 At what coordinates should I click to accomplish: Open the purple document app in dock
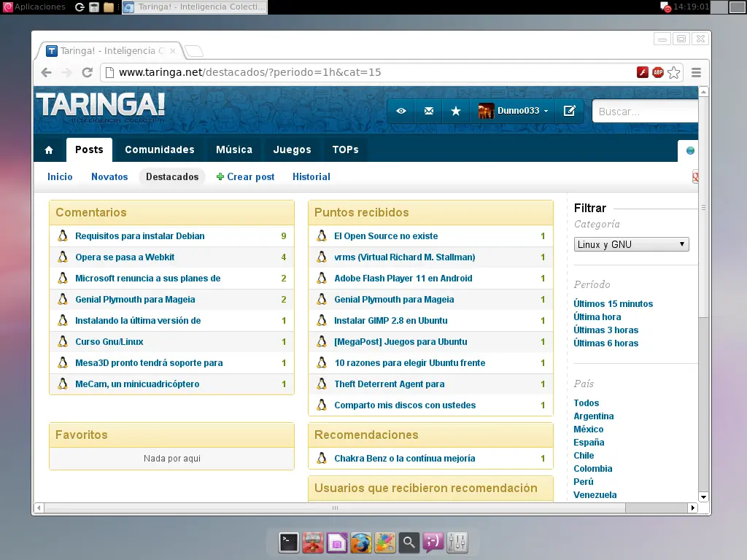[337, 542]
